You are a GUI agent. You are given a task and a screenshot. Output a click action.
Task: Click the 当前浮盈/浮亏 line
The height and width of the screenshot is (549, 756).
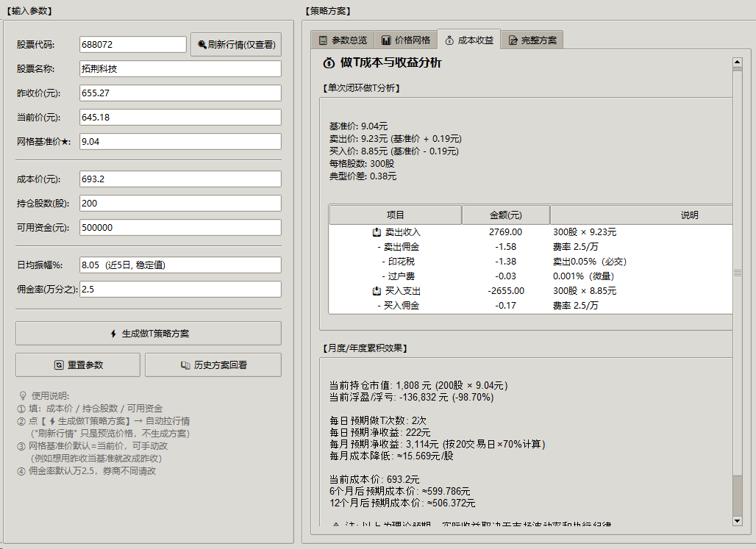(x=411, y=398)
